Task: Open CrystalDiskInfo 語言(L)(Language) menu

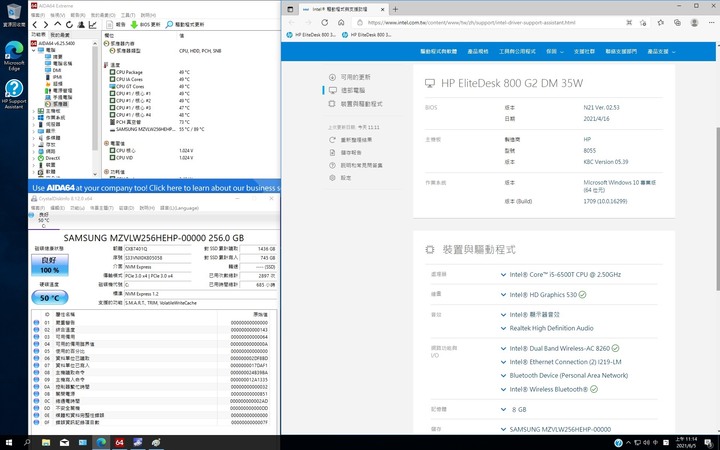Action: [x=179, y=208]
